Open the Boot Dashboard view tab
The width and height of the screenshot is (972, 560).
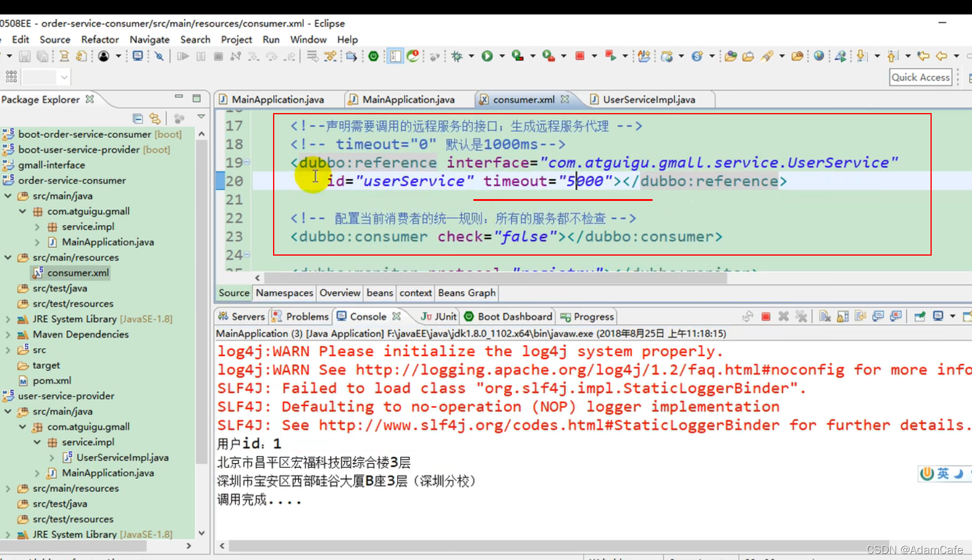[x=508, y=316]
